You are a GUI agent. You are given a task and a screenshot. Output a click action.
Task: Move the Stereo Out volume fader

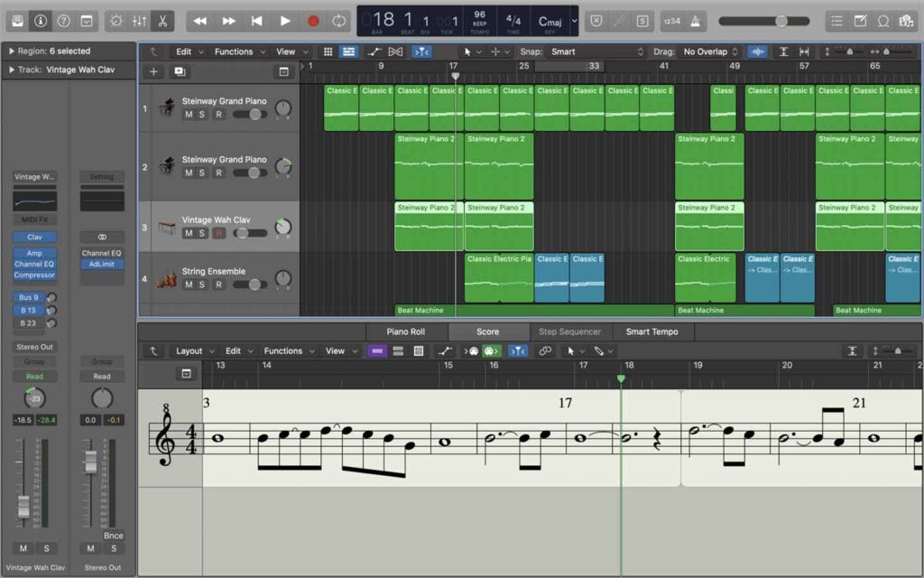[91, 461]
